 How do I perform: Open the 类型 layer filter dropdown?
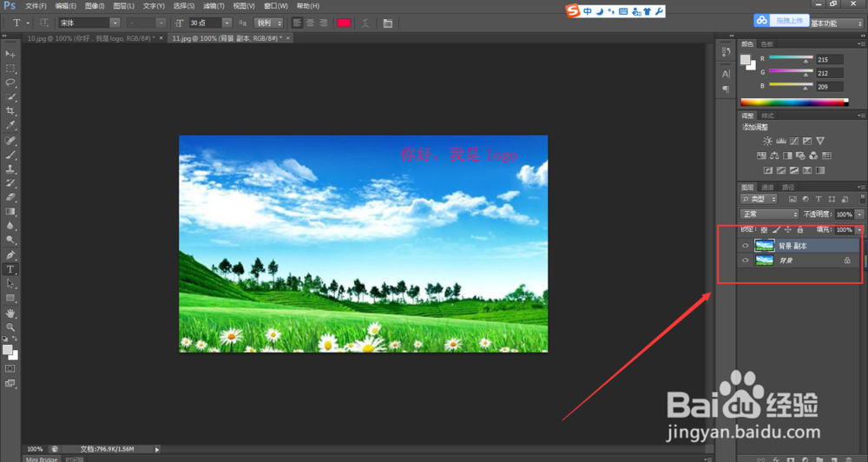click(x=759, y=199)
